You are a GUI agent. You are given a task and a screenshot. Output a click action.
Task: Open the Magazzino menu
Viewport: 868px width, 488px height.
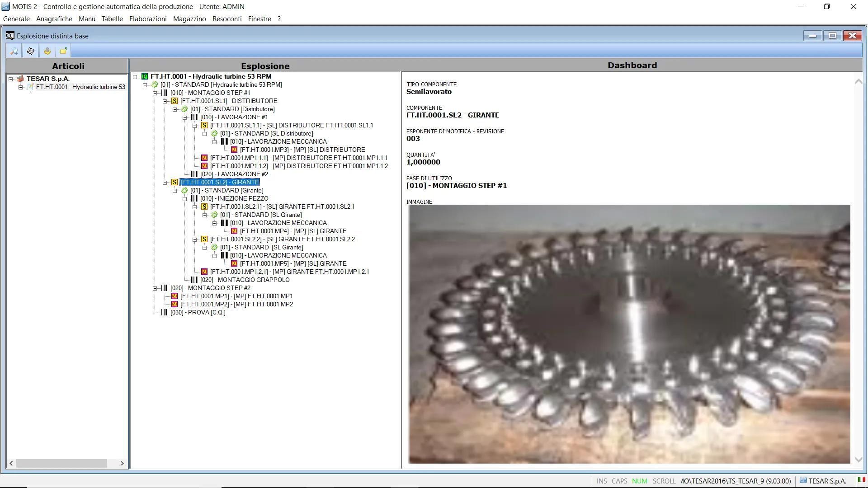[x=189, y=19]
